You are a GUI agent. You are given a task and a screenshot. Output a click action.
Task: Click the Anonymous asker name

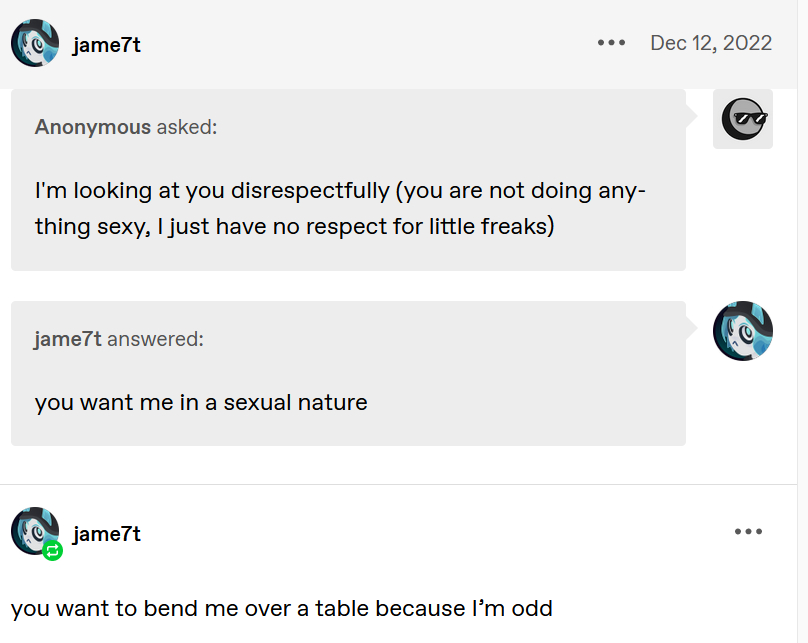93,127
